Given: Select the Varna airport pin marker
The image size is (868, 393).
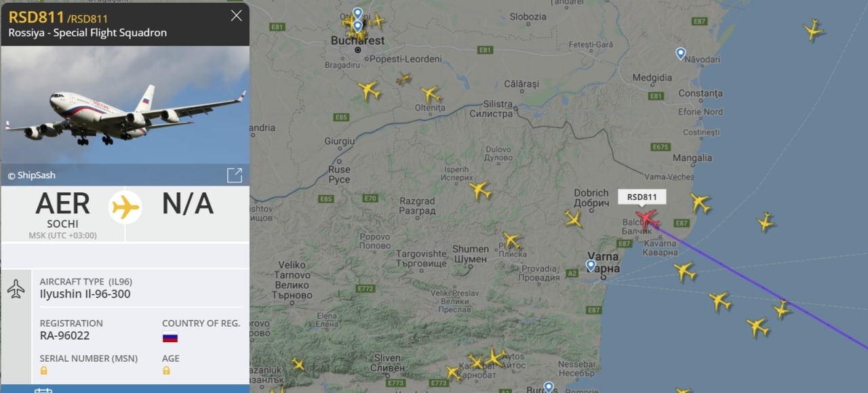Looking at the screenshot, I should tap(591, 266).
